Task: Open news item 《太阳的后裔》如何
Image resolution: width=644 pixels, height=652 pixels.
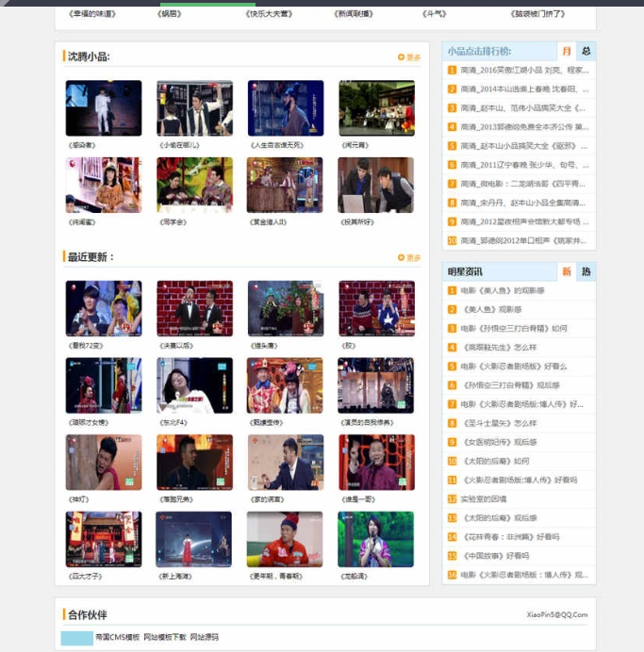Action: 495,461
